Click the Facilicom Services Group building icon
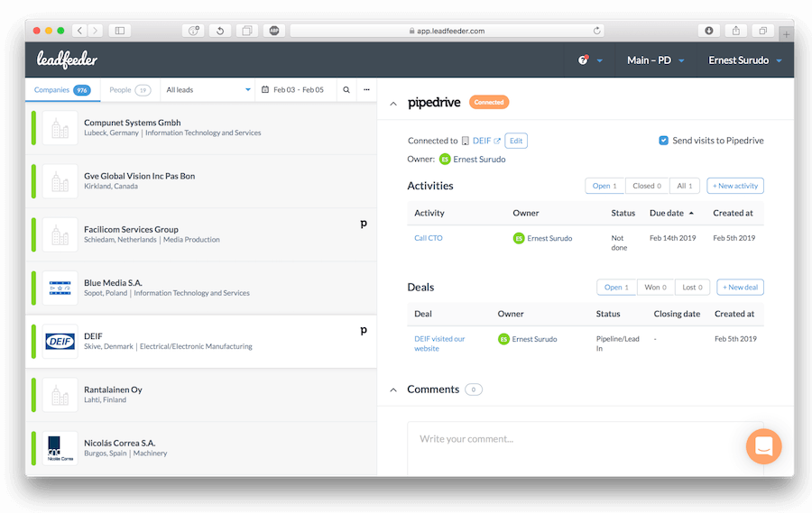This screenshot has width=812, height=513. point(60,235)
